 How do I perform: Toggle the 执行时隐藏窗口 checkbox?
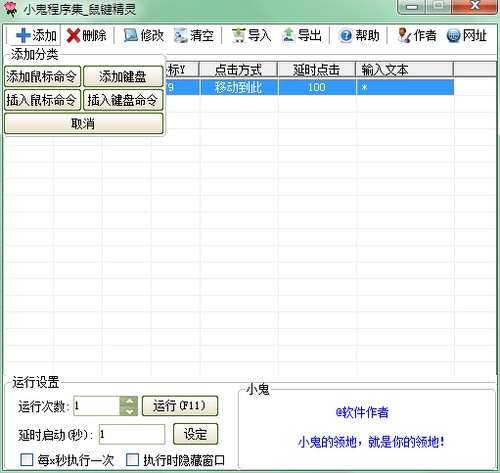click(132, 460)
